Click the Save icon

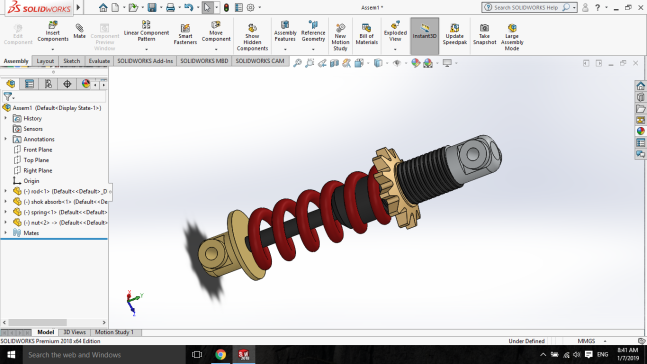pos(152,7)
